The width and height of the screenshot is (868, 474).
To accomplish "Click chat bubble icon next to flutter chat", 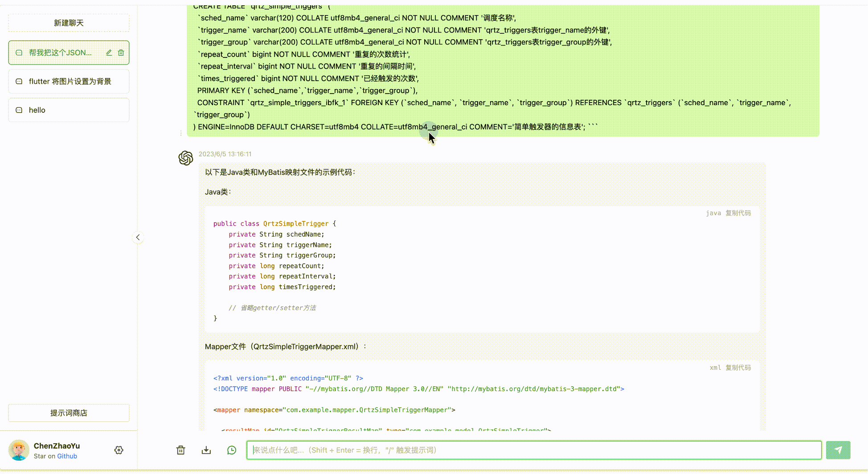I will coord(19,82).
